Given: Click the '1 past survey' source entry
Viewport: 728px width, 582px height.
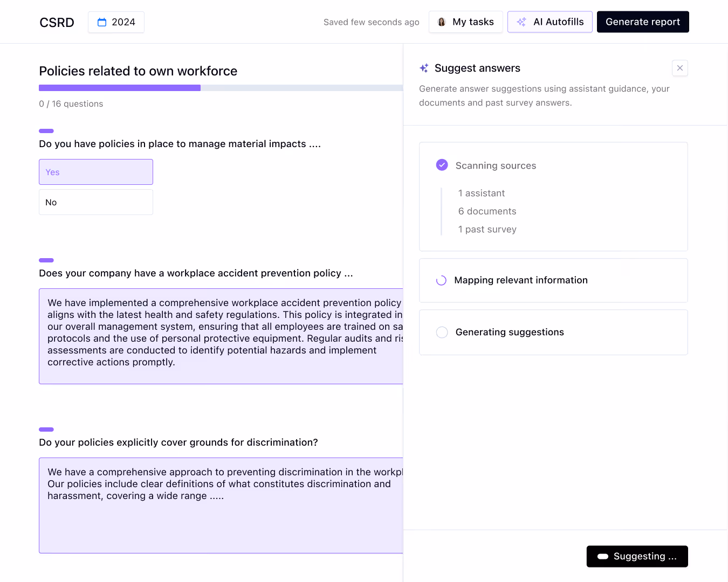Looking at the screenshot, I should coord(487,229).
